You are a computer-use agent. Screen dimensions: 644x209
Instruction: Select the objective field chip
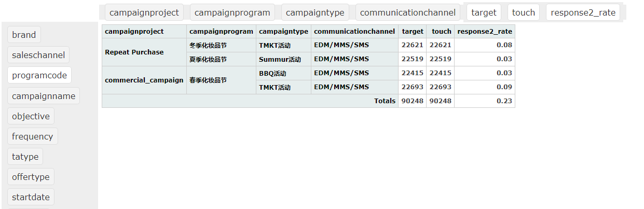point(31,116)
